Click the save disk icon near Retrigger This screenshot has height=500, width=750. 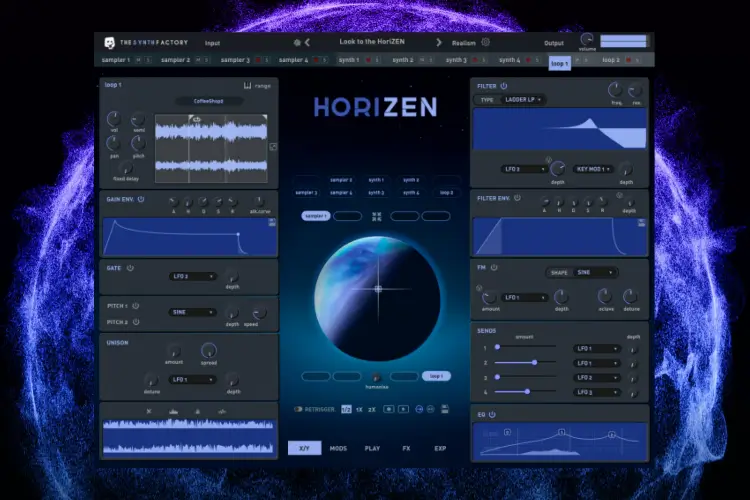[x=445, y=409]
